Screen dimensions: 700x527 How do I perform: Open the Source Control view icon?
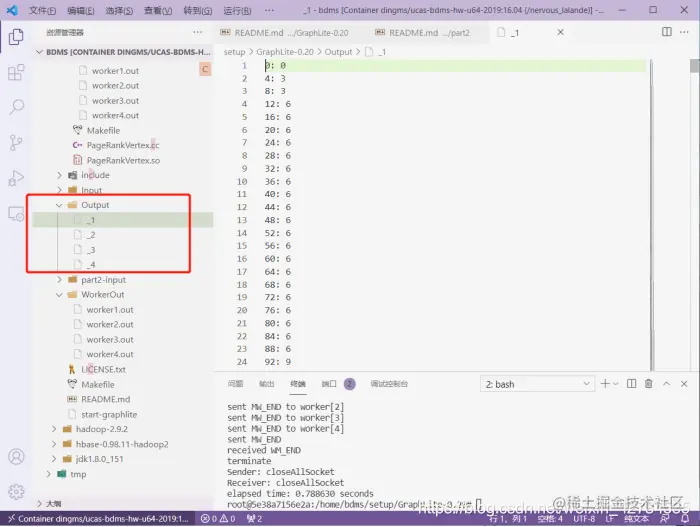[x=16, y=142]
